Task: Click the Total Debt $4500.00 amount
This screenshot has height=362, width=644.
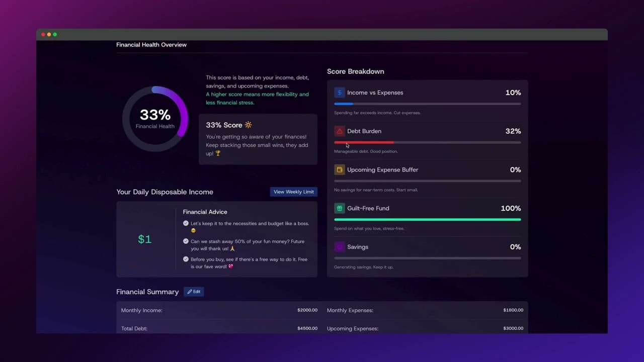Action: (x=307, y=328)
